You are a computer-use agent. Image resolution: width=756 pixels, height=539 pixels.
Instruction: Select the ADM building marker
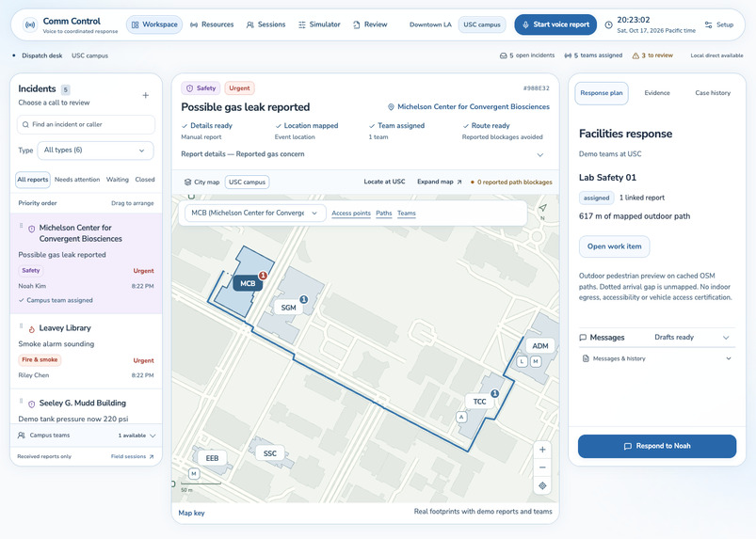[540, 346]
